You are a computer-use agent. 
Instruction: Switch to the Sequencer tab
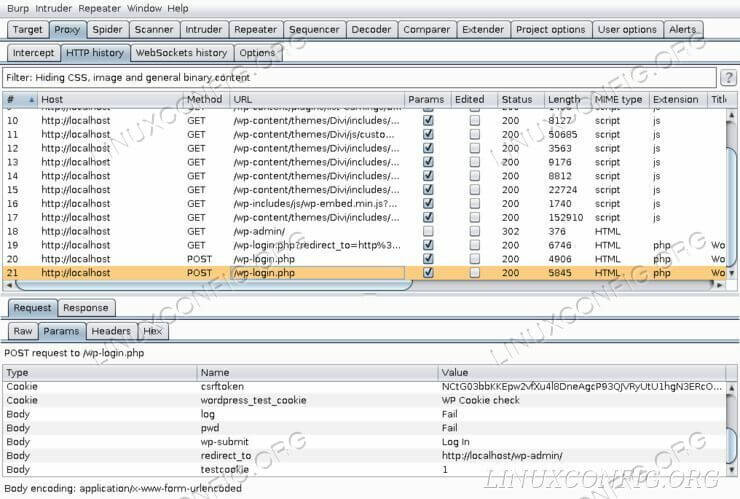coord(314,29)
